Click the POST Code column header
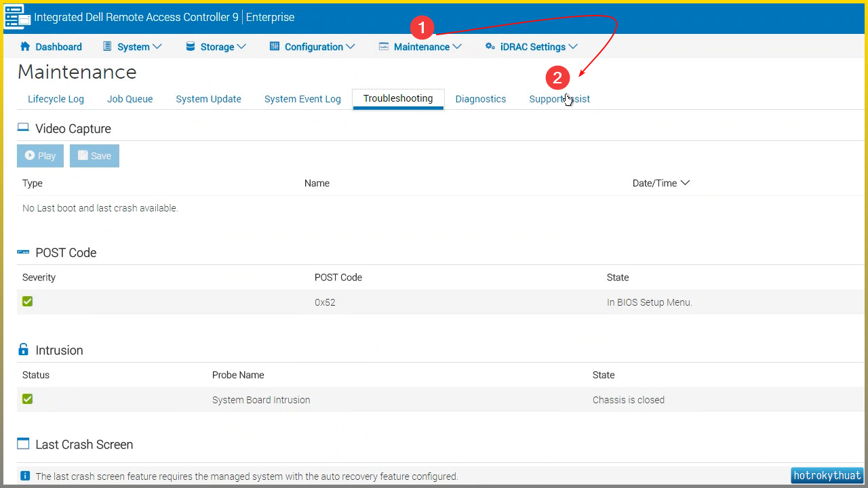The height and width of the screenshot is (488, 868). point(338,277)
